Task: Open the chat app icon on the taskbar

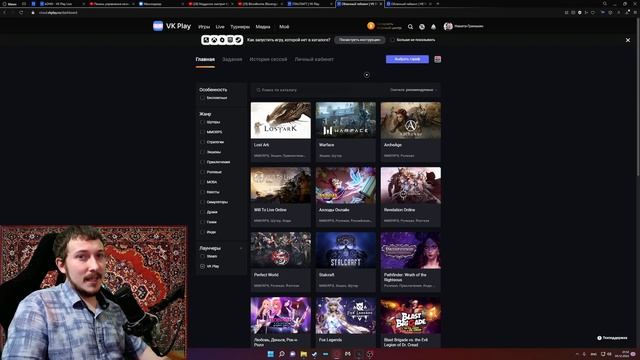Action: pos(293,354)
